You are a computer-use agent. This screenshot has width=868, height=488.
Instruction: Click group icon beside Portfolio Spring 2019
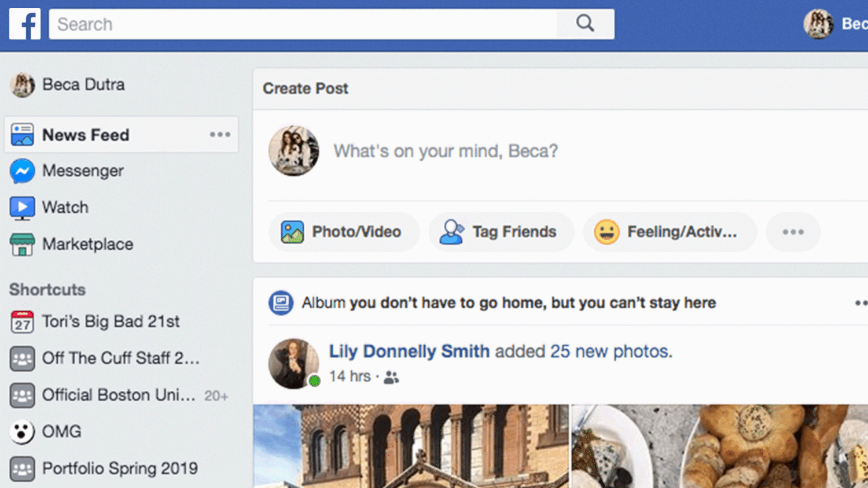click(x=22, y=469)
